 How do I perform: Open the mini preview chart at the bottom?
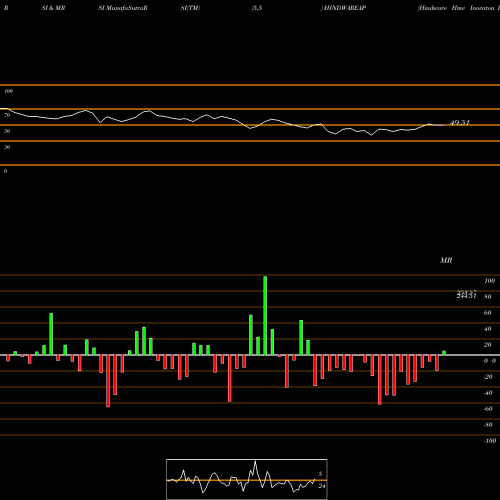(x=247, y=479)
